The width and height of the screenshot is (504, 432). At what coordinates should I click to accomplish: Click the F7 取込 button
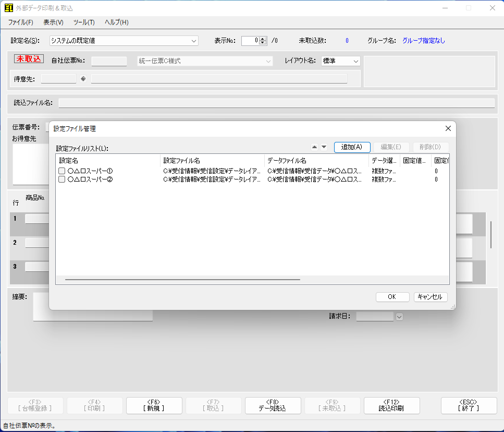213,405
